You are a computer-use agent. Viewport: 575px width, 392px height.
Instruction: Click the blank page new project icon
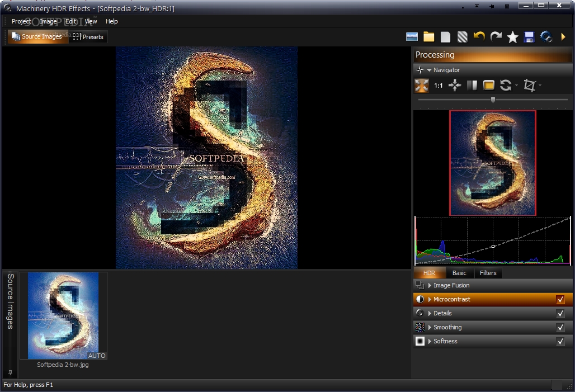pyautogui.click(x=446, y=37)
